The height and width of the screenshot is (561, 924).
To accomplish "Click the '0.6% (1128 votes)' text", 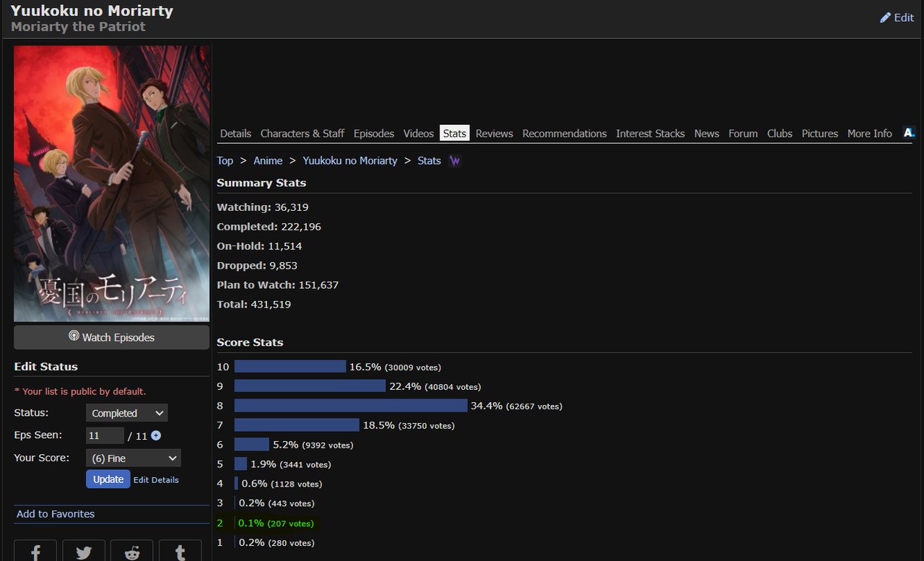I will [282, 484].
